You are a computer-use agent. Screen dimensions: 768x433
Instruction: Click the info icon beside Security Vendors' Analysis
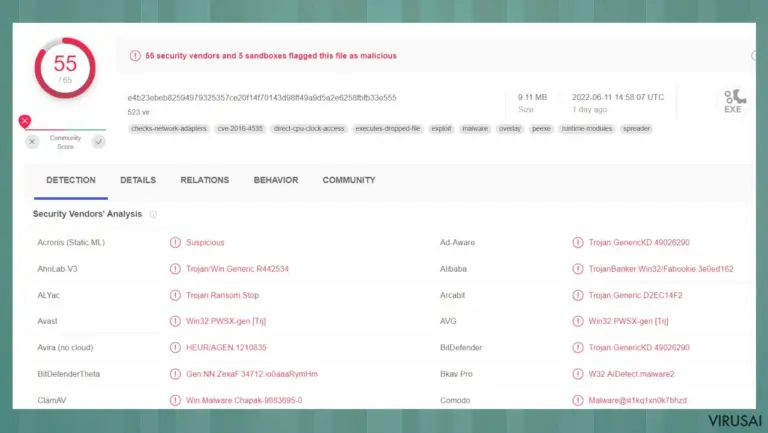pyautogui.click(x=153, y=214)
